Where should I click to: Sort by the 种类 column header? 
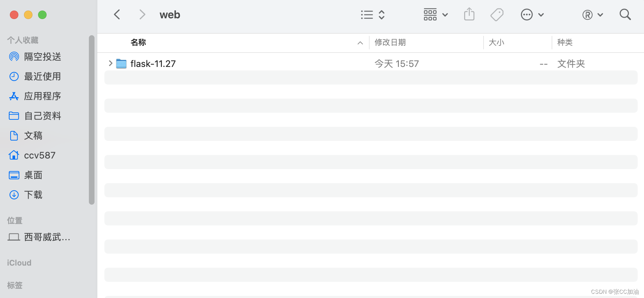pyautogui.click(x=565, y=42)
